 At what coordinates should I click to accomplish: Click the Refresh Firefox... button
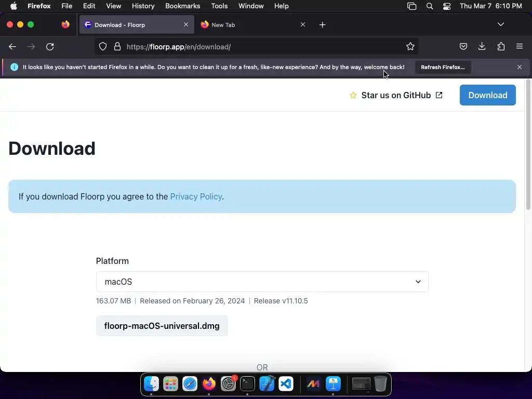(443, 67)
